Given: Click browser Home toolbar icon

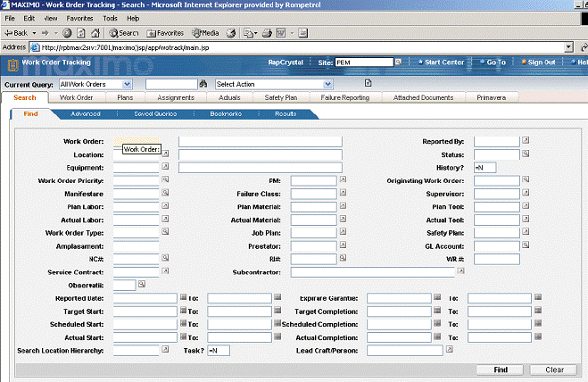Looking at the screenshot, I should (95, 33).
